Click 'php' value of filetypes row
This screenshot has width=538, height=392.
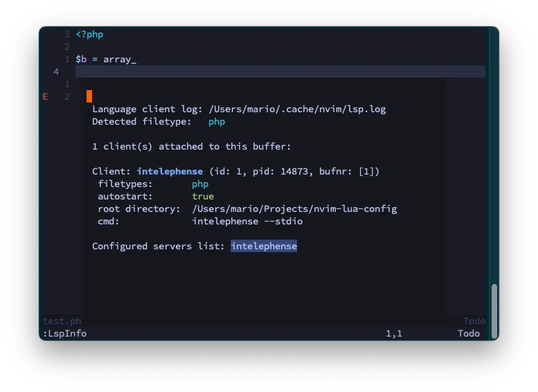coord(200,184)
